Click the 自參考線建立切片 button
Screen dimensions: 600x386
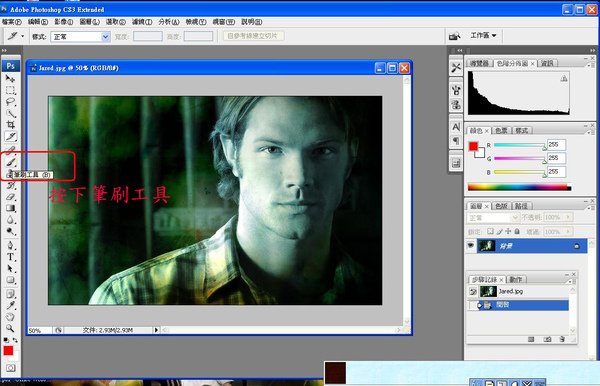253,36
